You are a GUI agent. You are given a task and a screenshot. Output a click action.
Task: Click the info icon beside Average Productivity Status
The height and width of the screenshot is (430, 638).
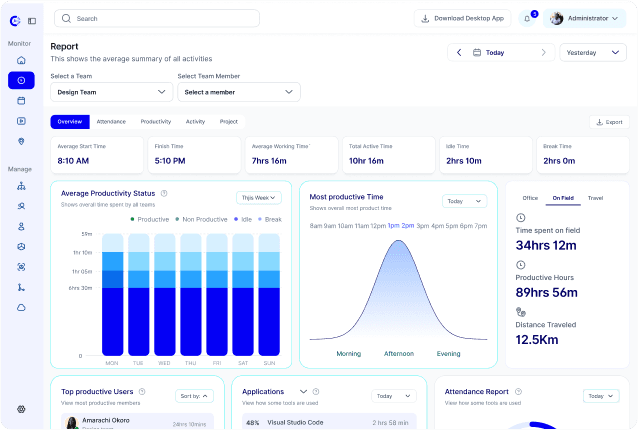click(164, 193)
